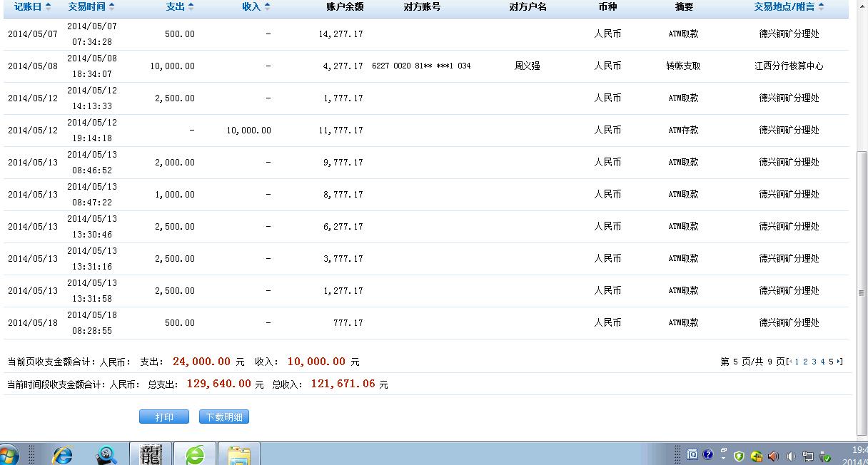
Task: Click the previous page arrow icon
Action: (x=790, y=362)
